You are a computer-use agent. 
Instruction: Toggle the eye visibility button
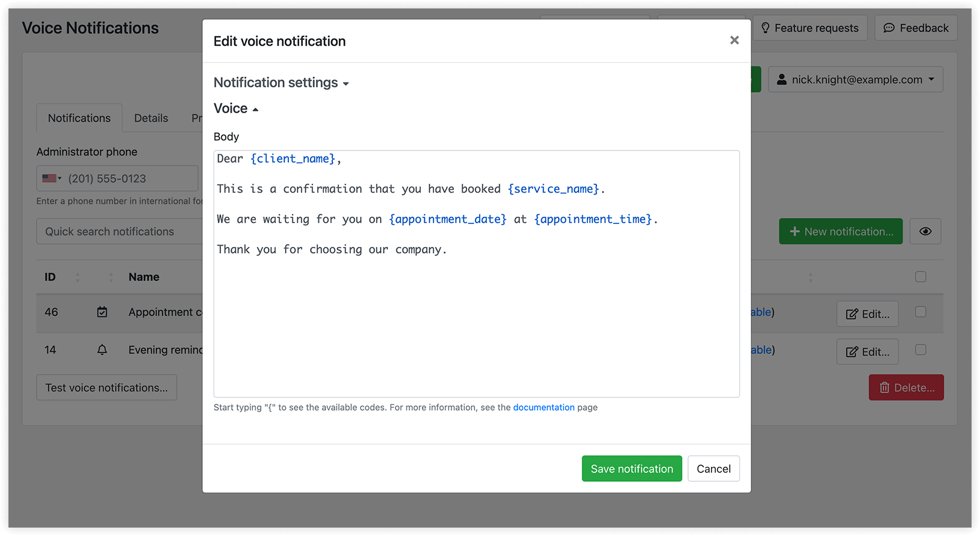(x=925, y=231)
